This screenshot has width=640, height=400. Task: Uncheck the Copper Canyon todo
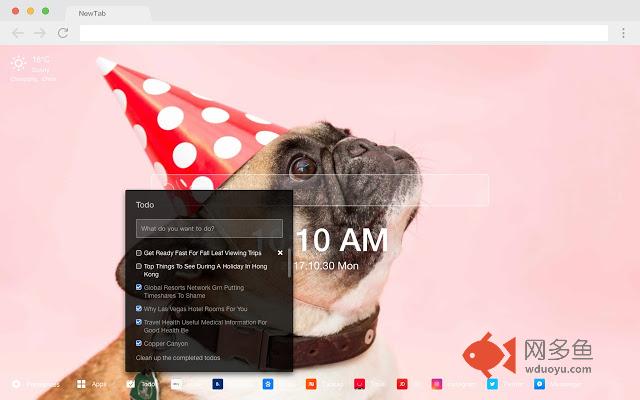point(139,343)
